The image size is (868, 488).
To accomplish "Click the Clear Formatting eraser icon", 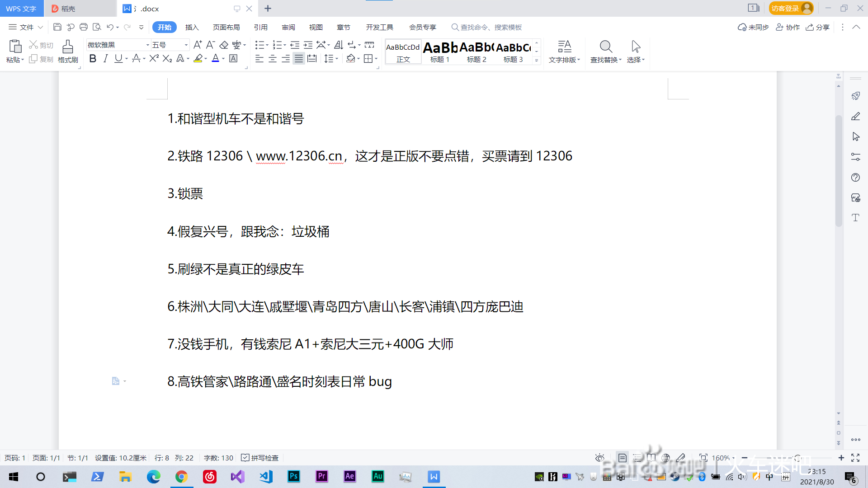I will tap(224, 45).
